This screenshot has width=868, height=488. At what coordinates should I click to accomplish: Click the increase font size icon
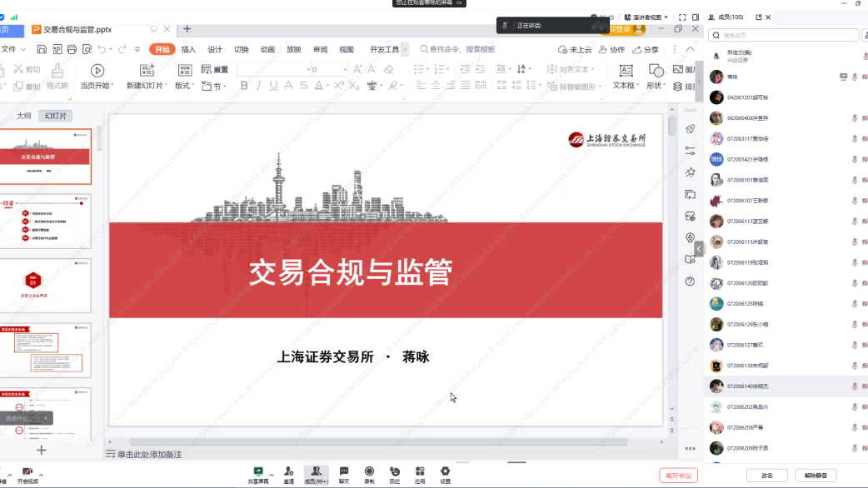(357, 69)
